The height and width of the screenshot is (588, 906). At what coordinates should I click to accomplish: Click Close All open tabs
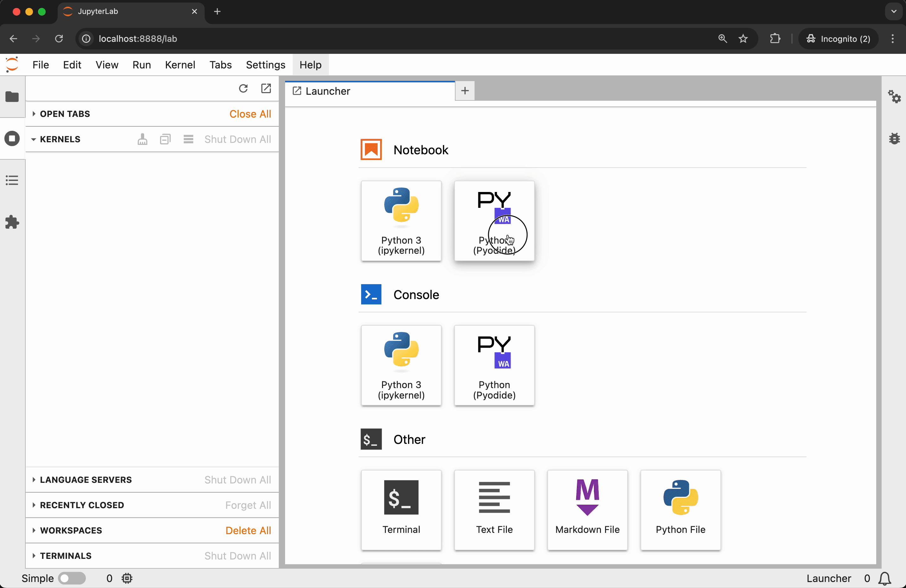pos(250,114)
